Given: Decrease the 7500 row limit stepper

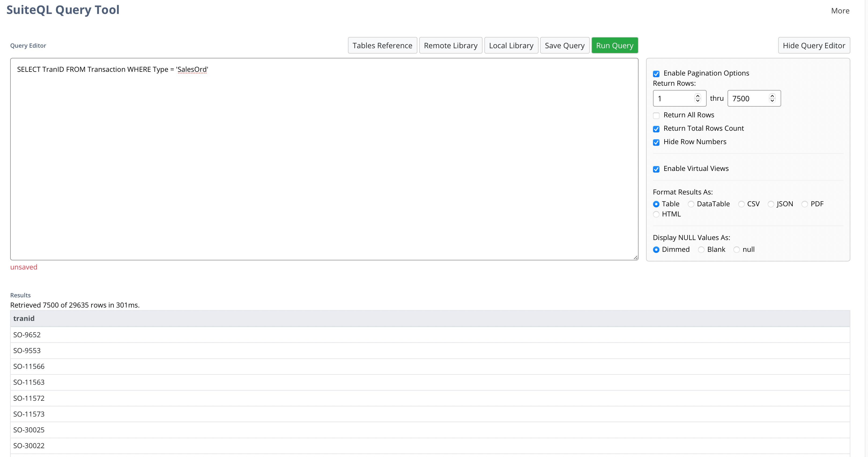Looking at the screenshot, I should (772, 101).
